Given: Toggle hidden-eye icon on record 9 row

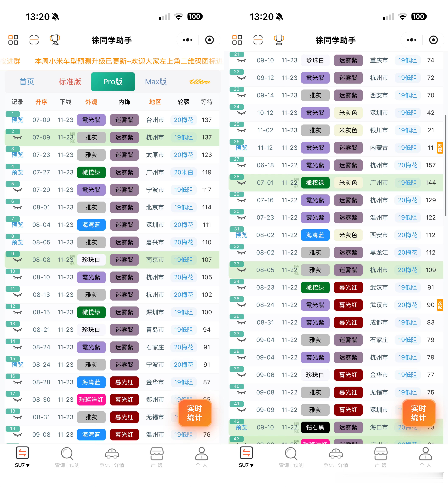Looking at the screenshot, I should [17, 260].
